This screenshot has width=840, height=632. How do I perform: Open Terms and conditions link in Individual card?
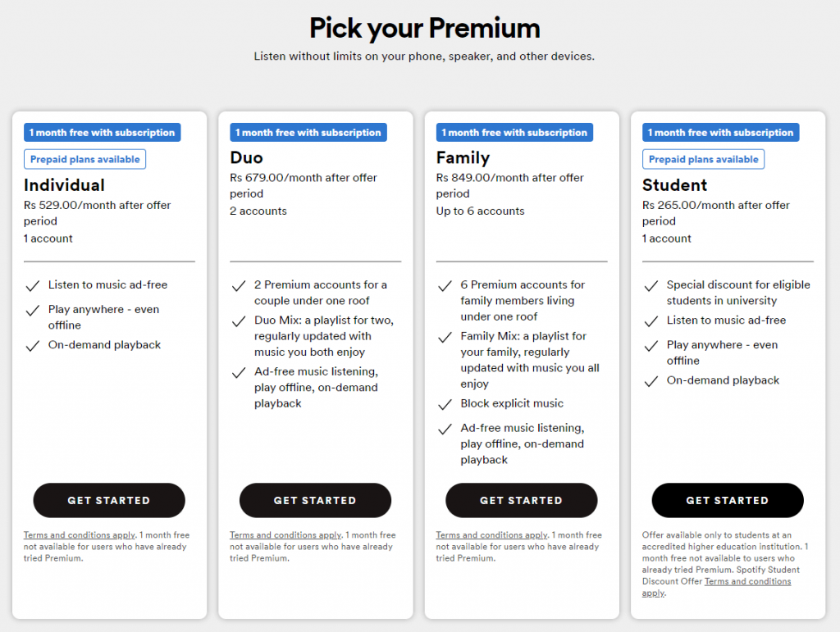coord(80,535)
